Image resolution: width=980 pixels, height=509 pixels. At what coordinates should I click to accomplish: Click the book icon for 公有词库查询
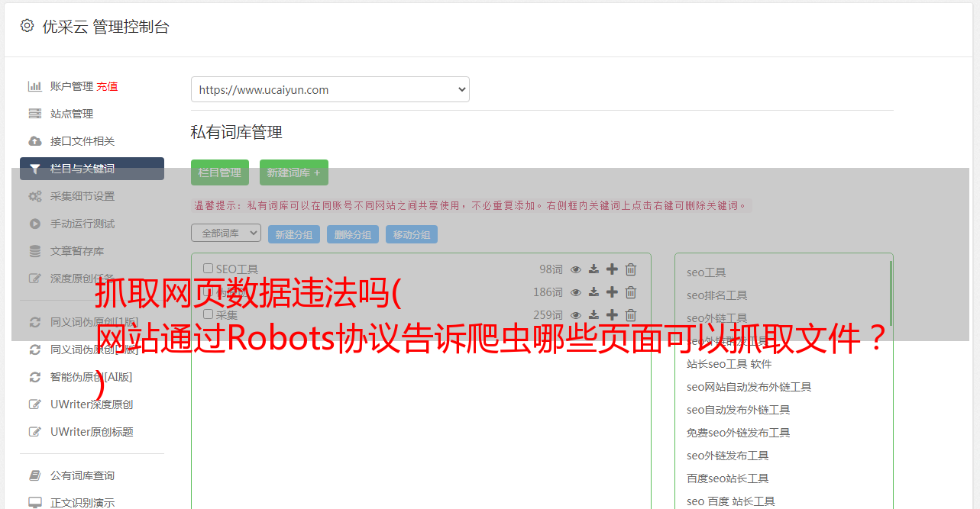click(34, 475)
